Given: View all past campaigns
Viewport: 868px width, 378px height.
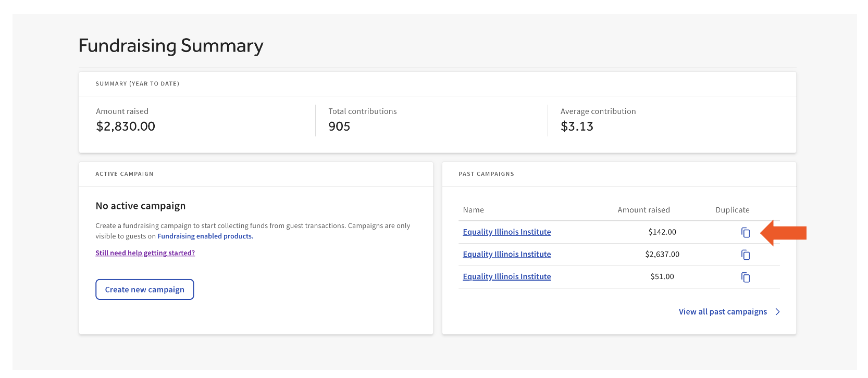Looking at the screenshot, I should click(x=722, y=312).
